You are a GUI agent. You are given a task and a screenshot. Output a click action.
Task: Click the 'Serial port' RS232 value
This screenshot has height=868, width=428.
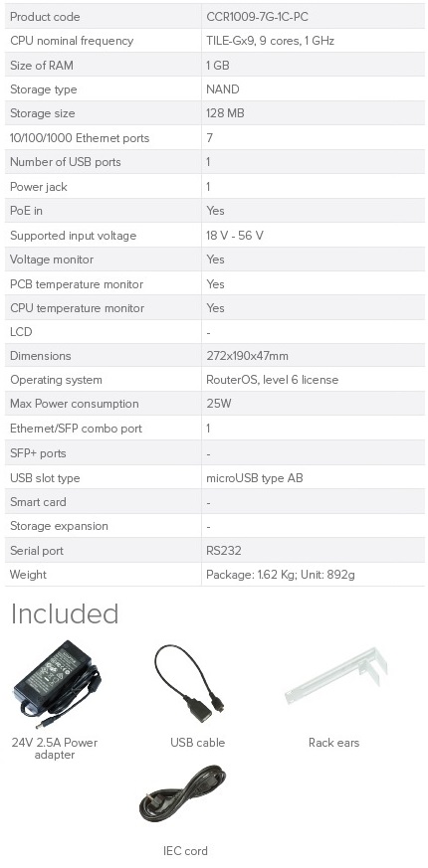coord(223,551)
